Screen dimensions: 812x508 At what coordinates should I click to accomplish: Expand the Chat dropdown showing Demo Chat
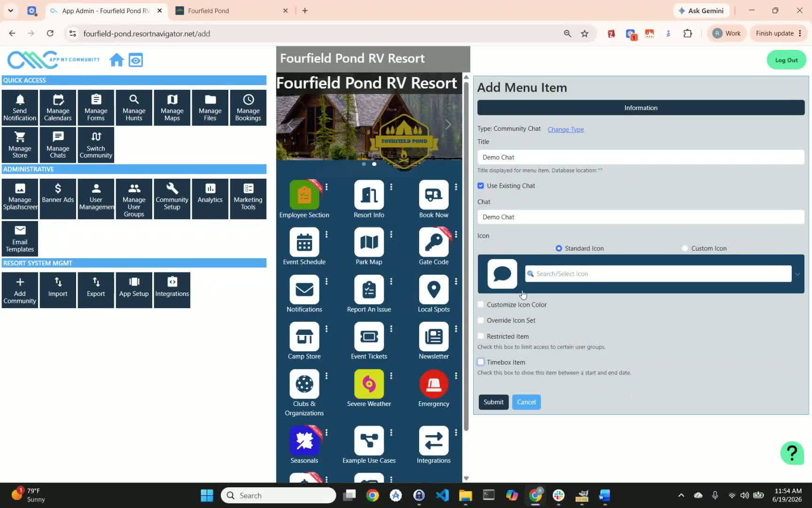tap(640, 217)
